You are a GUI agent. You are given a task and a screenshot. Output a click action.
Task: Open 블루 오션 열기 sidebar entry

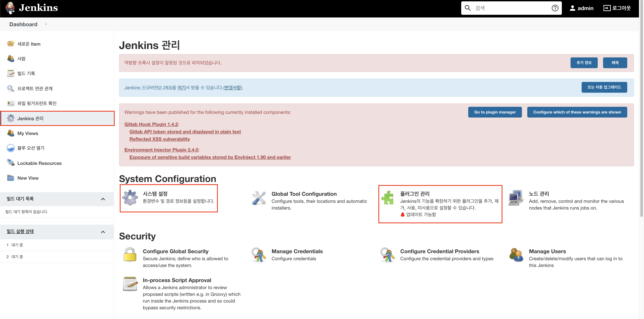pyautogui.click(x=31, y=148)
